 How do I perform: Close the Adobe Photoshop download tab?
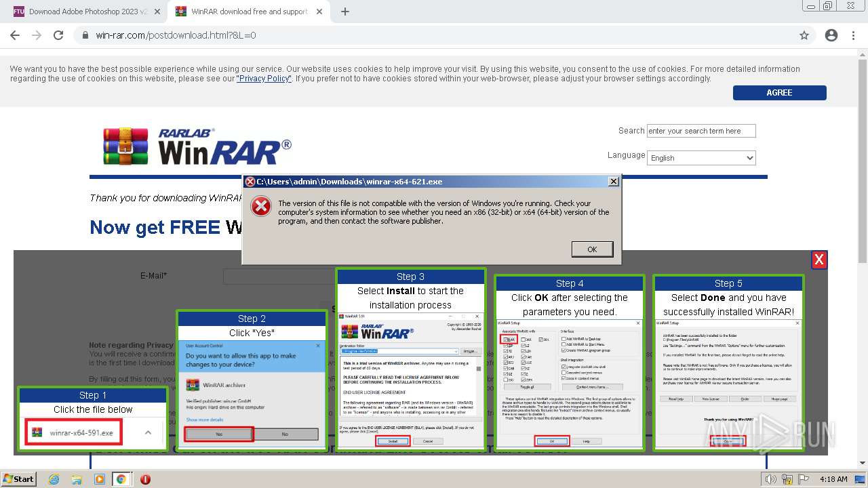[x=157, y=12]
